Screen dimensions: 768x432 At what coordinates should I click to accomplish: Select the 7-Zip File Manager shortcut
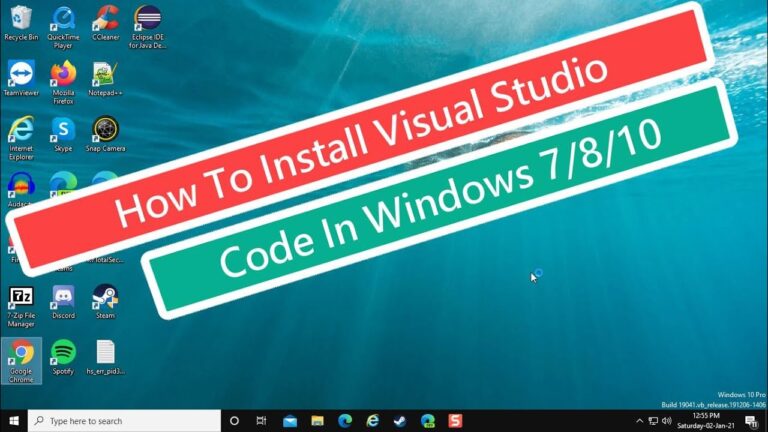point(21,307)
